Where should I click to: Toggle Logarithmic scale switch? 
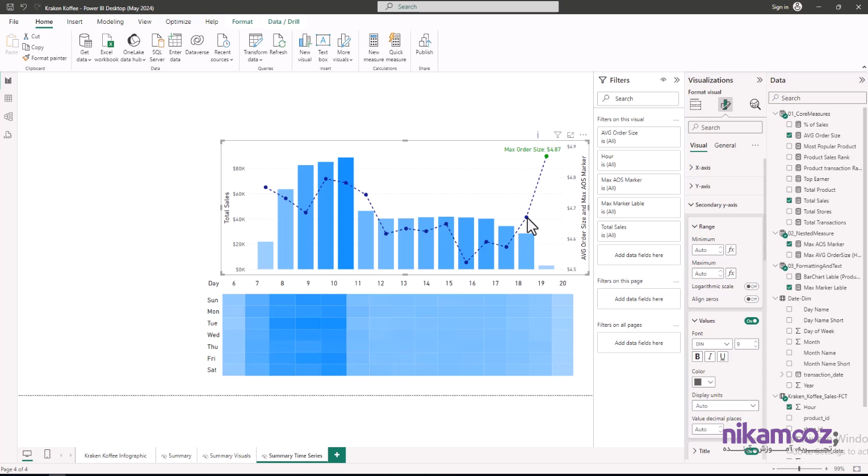tap(751, 287)
